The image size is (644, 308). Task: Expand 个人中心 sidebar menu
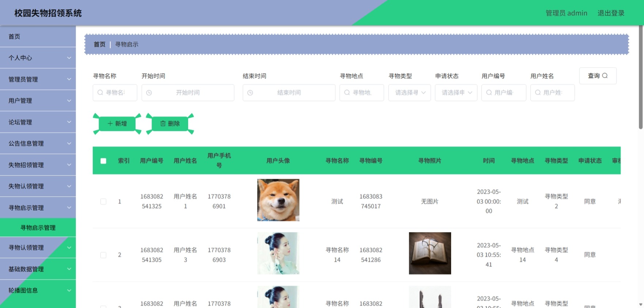coord(38,58)
